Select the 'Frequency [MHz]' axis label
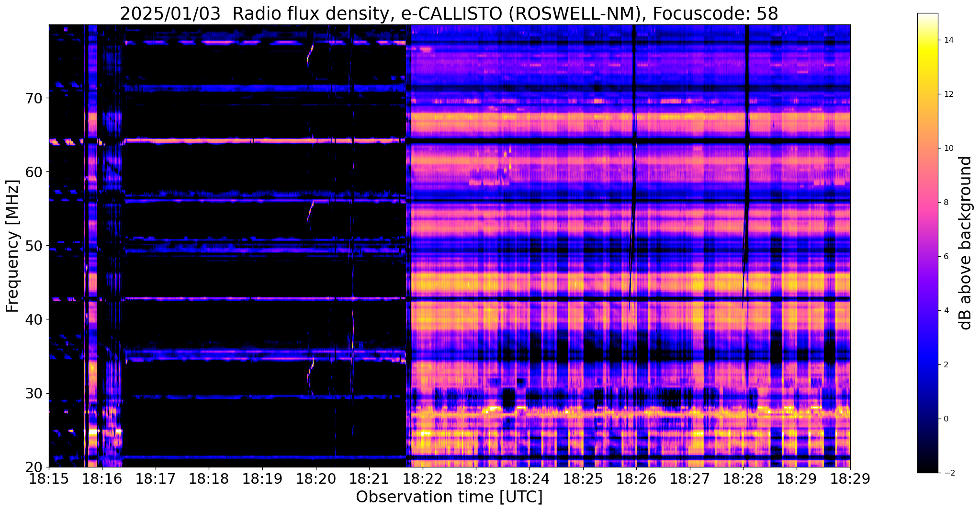The height and width of the screenshot is (511, 980). coord(12,246)
